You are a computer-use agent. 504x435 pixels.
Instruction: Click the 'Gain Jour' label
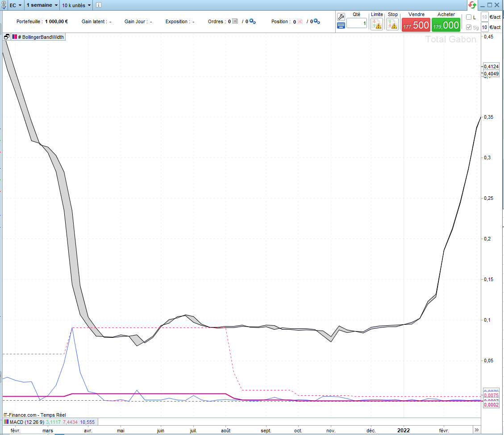click(135, 21)
